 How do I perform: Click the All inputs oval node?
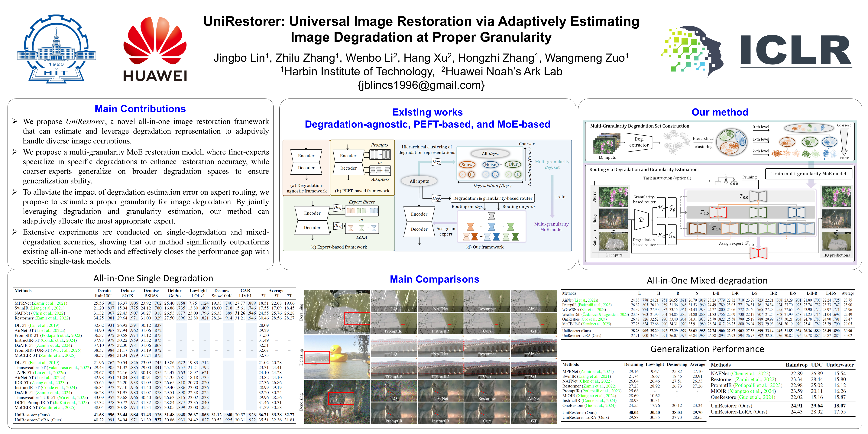click(419, 181)
